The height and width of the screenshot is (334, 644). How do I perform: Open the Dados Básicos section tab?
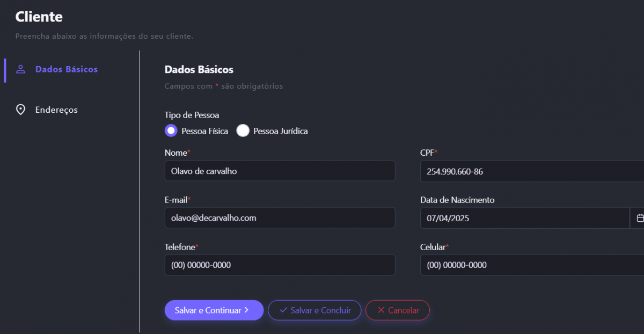(x=67, y=69)
